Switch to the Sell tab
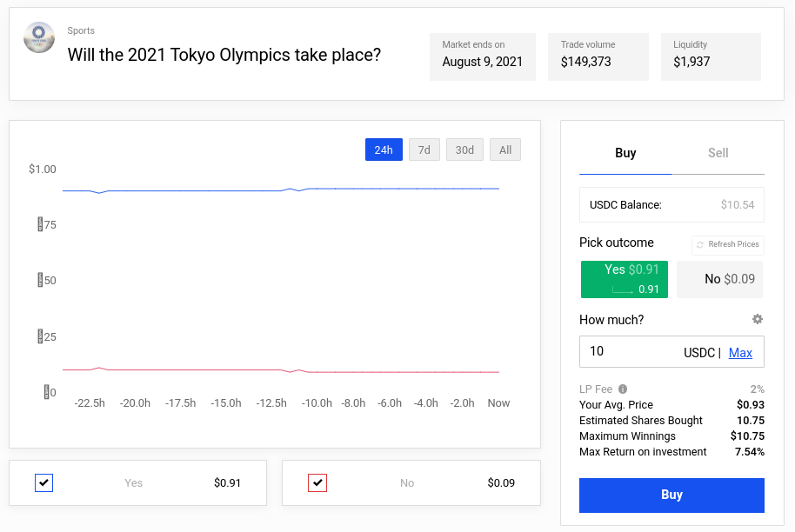This screenshot has height=532, width=795. pos(718,153)
